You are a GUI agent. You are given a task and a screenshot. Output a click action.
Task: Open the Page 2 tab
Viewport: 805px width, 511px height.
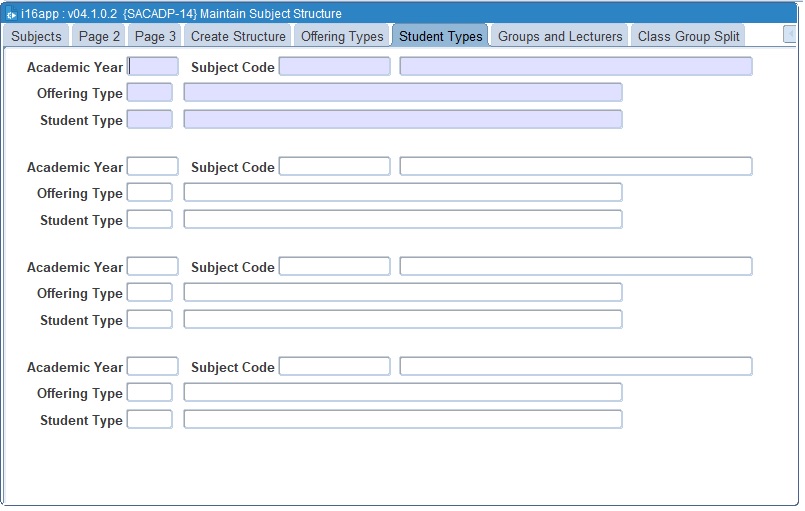coord(99,36)
